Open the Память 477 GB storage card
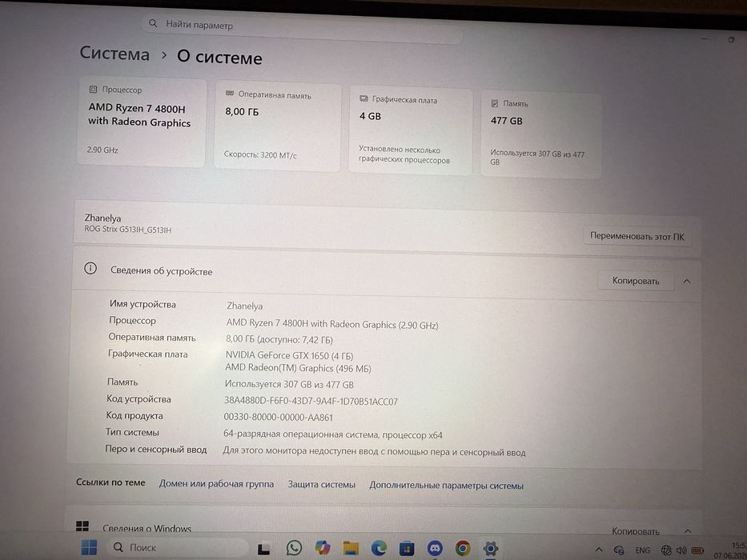The image size is (747, 560). tap(541, 134)
